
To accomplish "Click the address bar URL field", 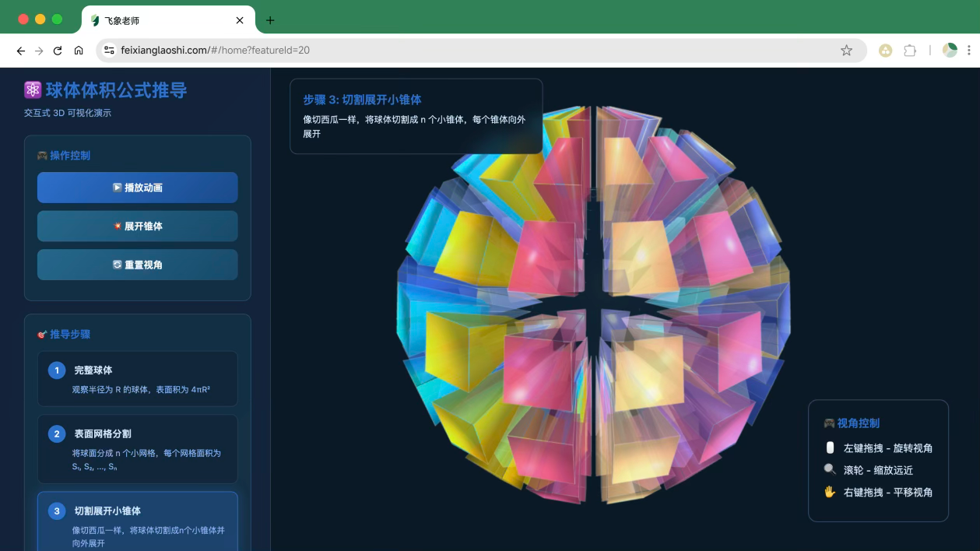I will 467,51.
